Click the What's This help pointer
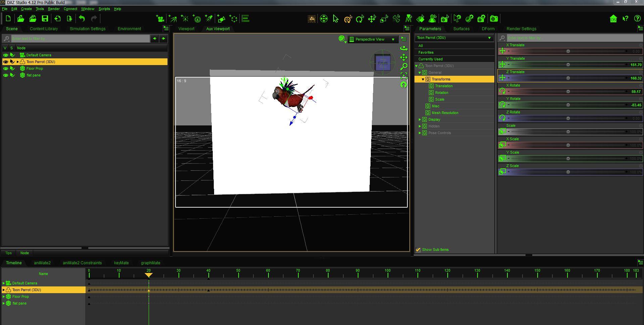Image resolution: width=644 pixels, height=325 pixels. [626, 19]
